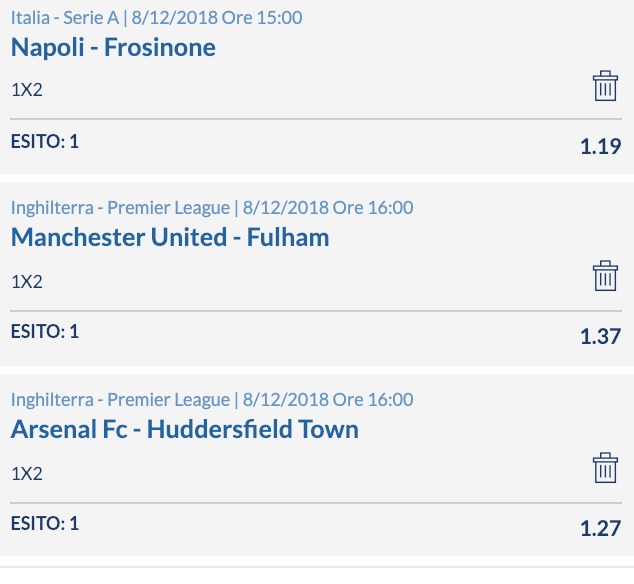The height and width of the screenshot is (584, 634).
Task: Trash the Arsenal Fc - Huddersfield Town bet
Action: click(x=605, y=468)
